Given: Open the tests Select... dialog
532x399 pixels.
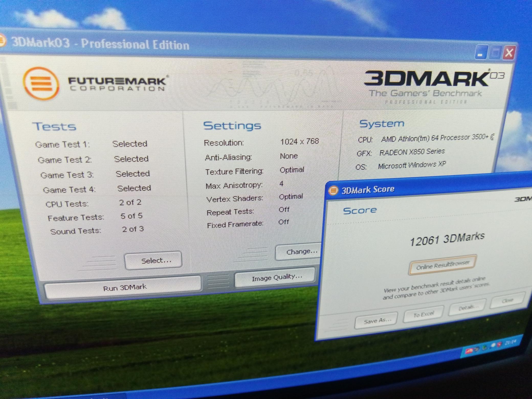Looking at the screenshot, I should click(x=153, y=261).
